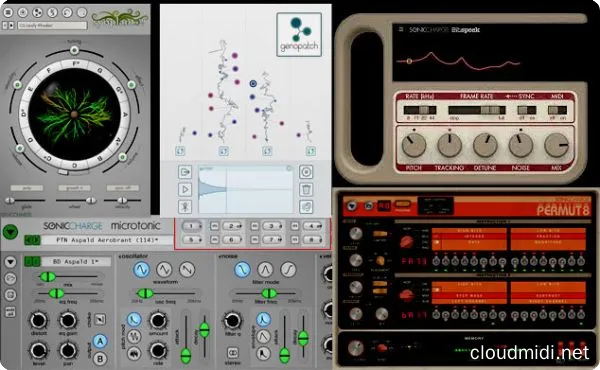Select output B in Microtonic
The width and height of the screenshot is (600, 370).
point(100,359)
